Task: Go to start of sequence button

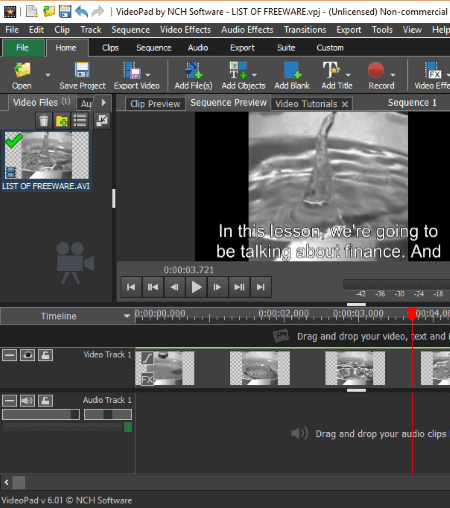Action: (131, 287)
